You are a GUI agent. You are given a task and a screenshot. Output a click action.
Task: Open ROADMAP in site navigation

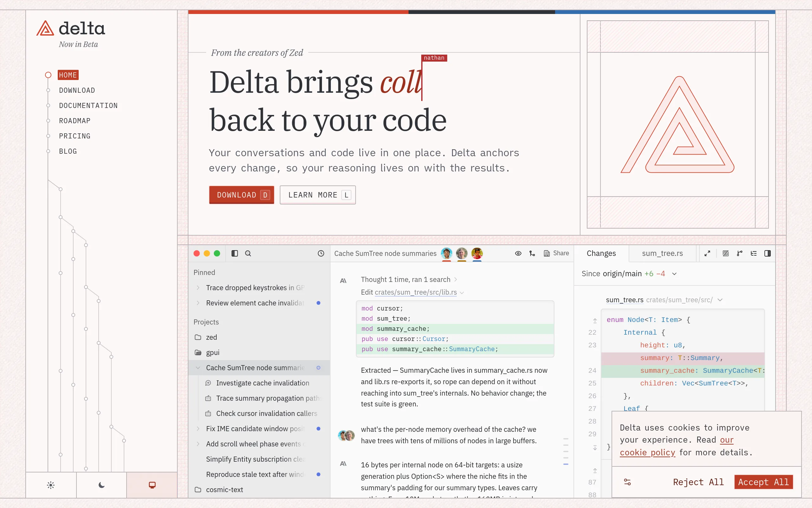(x=75, y=121)
